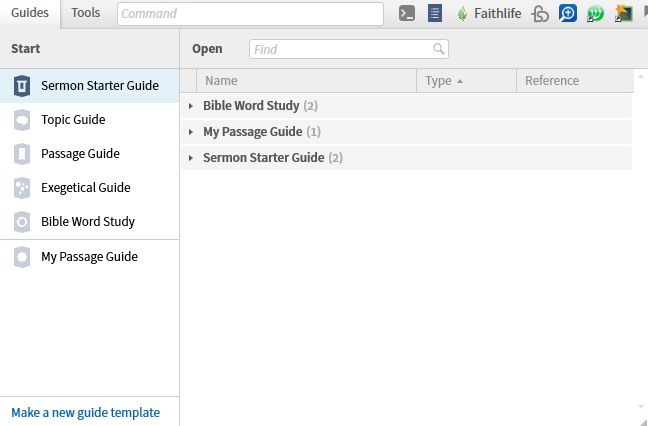Select the Topic Guide icon in sidebar
The height and width of the screenshot is (426, 648).
(21, 120)
